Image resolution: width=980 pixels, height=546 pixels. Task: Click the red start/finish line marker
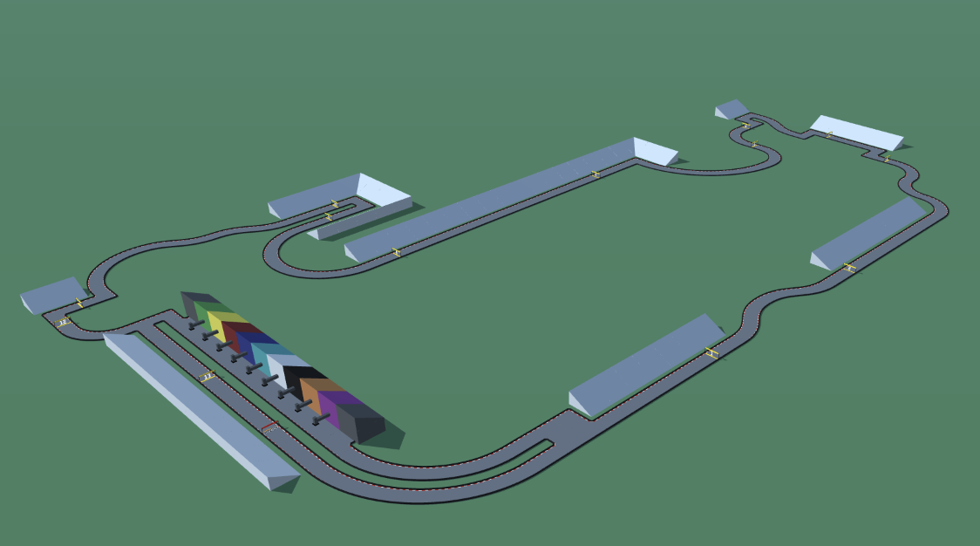pyautogui.click(x=271, y=427)
